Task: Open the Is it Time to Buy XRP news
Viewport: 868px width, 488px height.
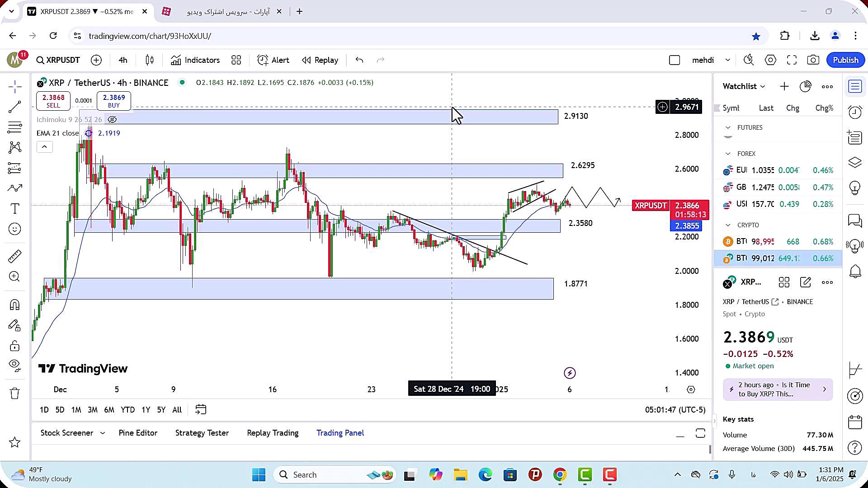Action: tap(778, 389)
